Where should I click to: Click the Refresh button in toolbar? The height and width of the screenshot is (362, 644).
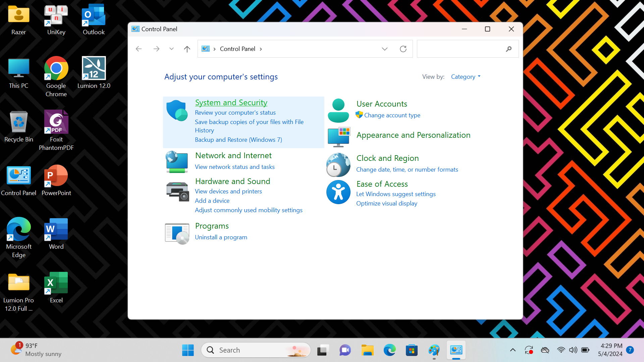[403, 49]
